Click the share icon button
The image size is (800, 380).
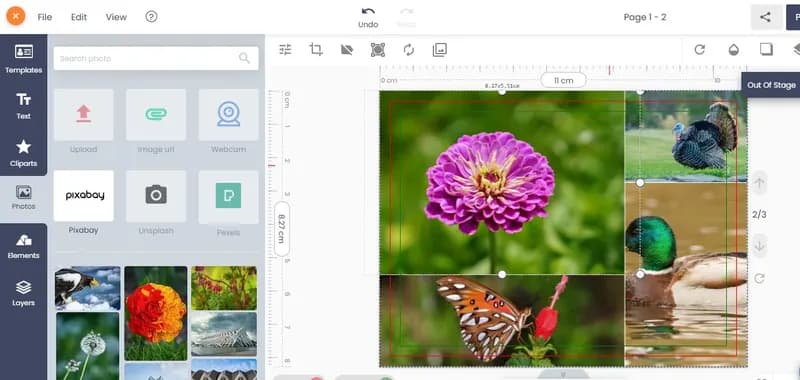(x=765, y=17)
